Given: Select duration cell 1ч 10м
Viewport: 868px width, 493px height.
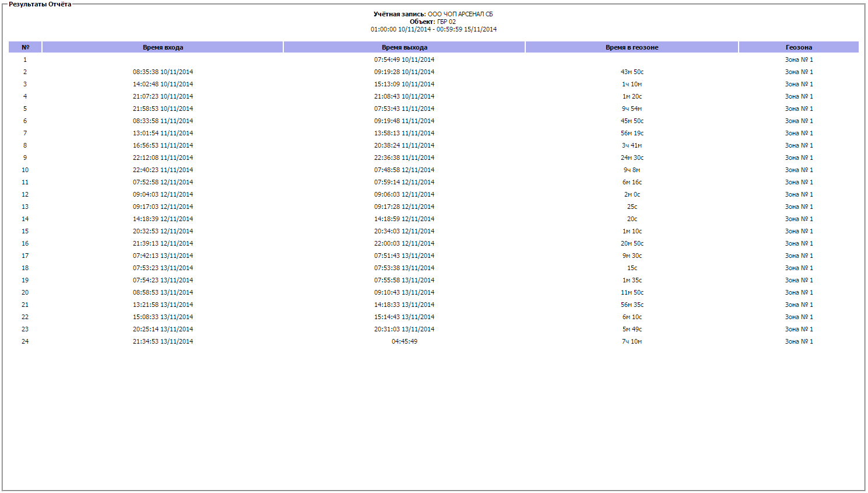Looking at the screenshot, I should [x=632, y=84].
